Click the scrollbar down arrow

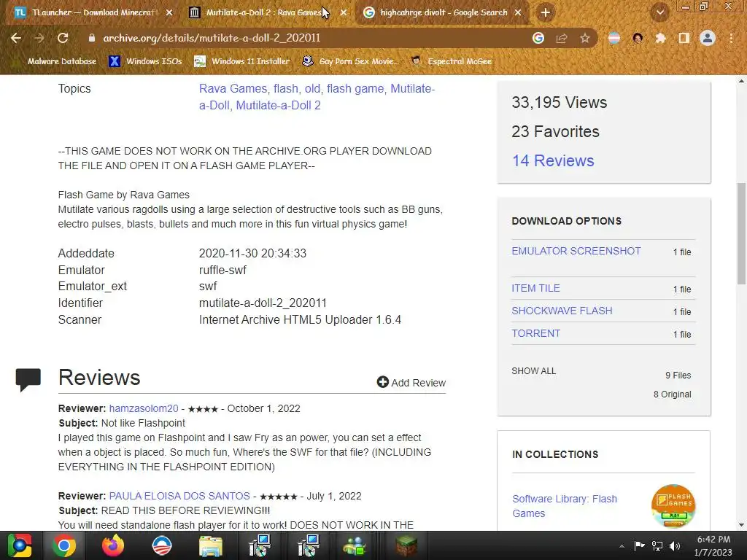click(x=741, y=525)
